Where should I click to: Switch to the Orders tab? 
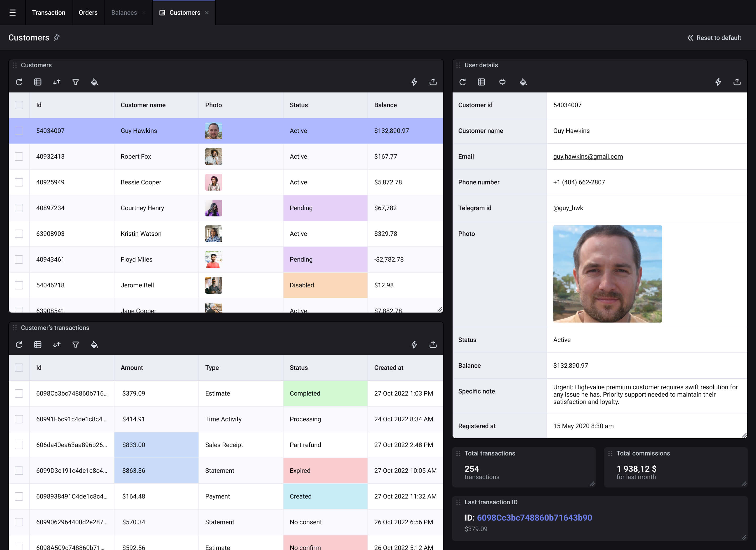tap(88, 13)
